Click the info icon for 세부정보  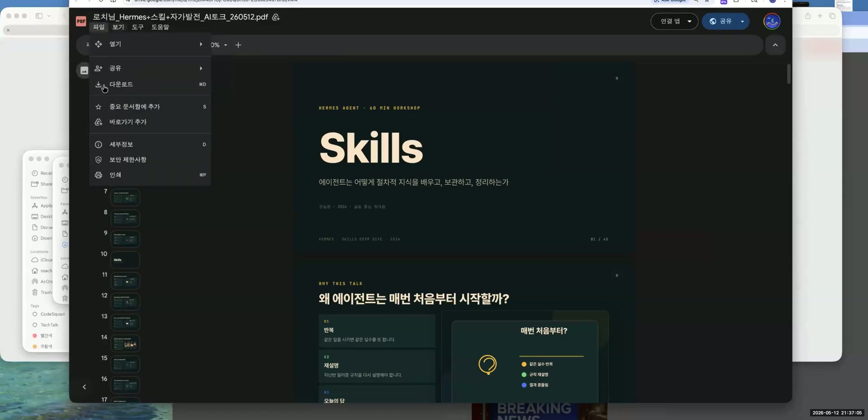click(98, 145)
